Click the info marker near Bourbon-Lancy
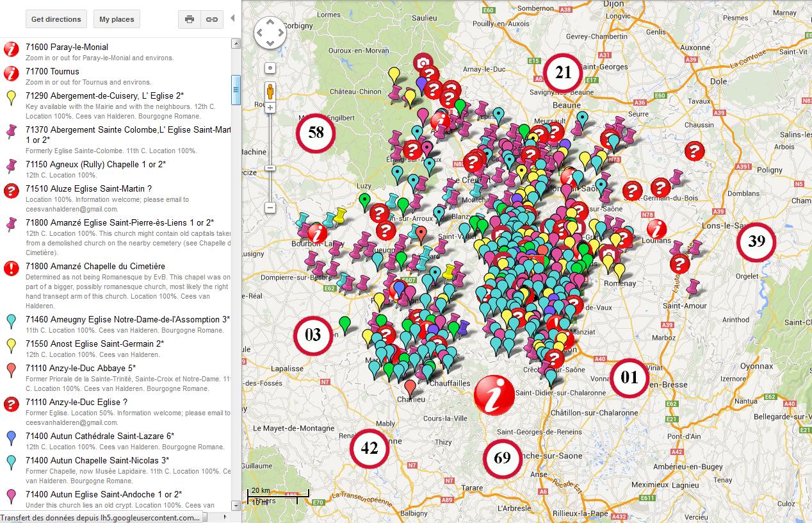Viewport: 812px width, 523px height. pyautogui.click(x=317, y=233)
